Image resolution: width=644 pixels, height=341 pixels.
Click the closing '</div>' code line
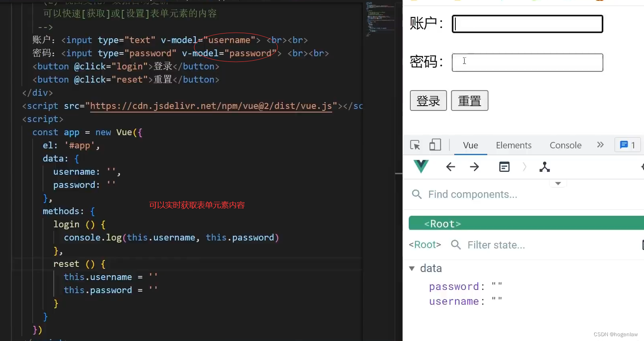(x=37, y=93)
